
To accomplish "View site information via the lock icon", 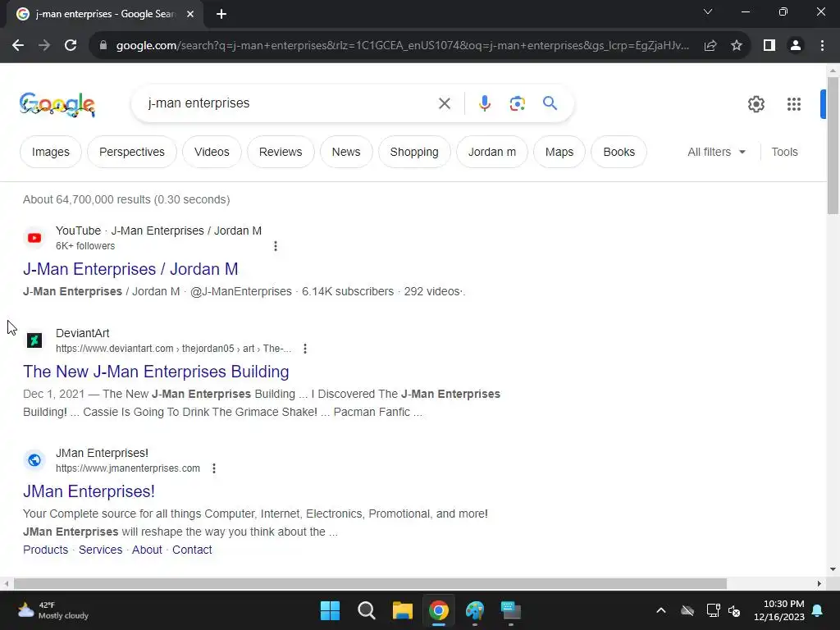I will click(103, 46).
